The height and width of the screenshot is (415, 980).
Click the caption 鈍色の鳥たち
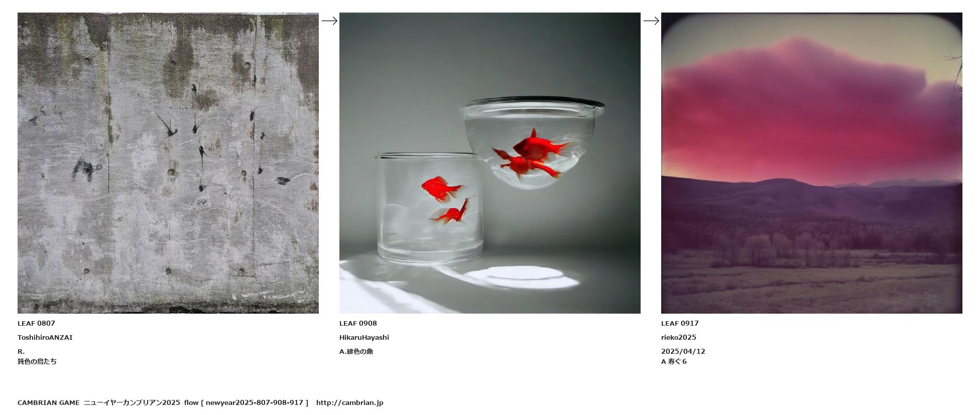click(37, 361)
